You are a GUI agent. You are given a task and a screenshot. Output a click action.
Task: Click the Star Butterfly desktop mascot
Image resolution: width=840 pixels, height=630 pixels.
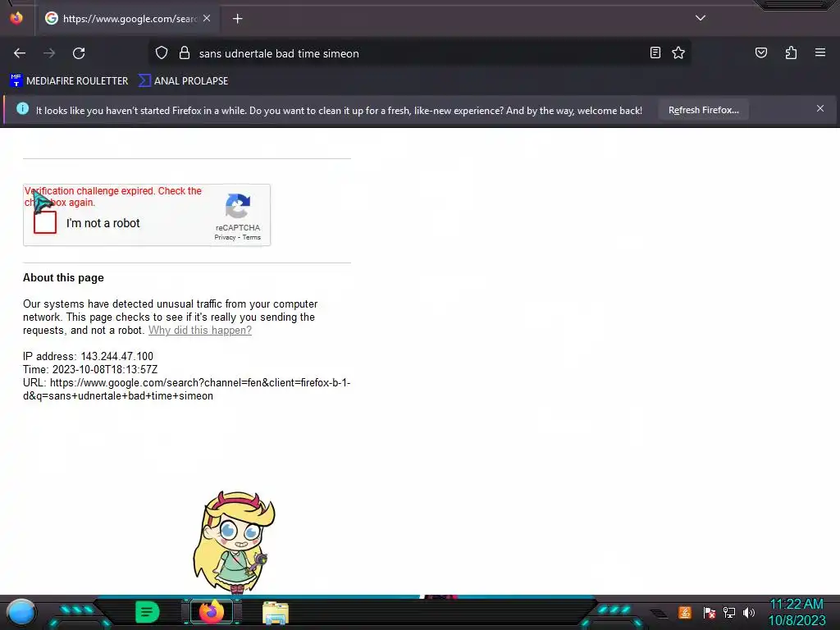pos(234,541)
